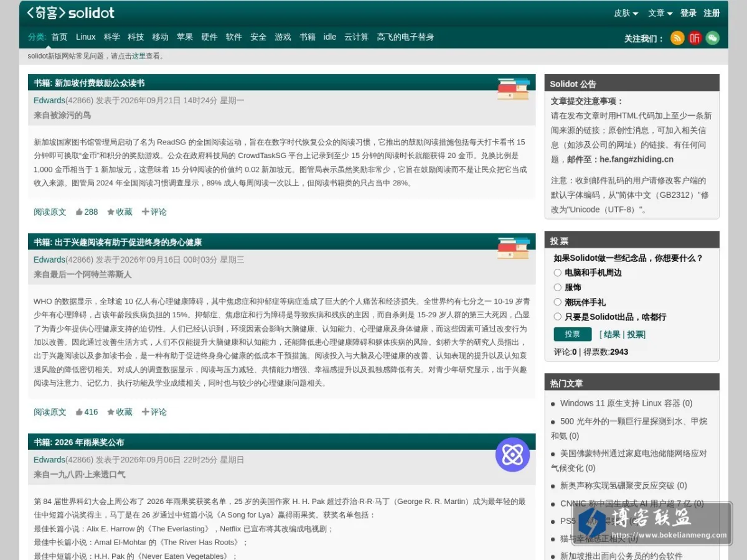Select radio option 电脑和手机周边

[x=558, y=273]
